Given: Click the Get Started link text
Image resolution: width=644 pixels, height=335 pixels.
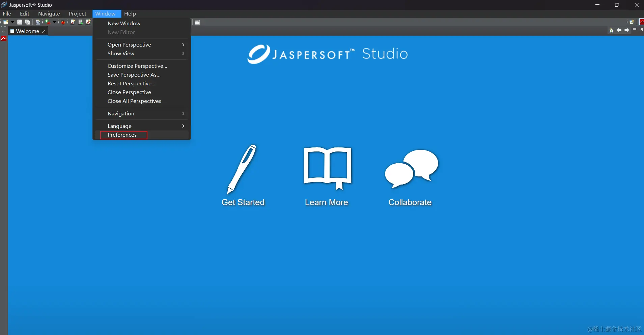Looking at the screenshot, I should click(243, 202).
